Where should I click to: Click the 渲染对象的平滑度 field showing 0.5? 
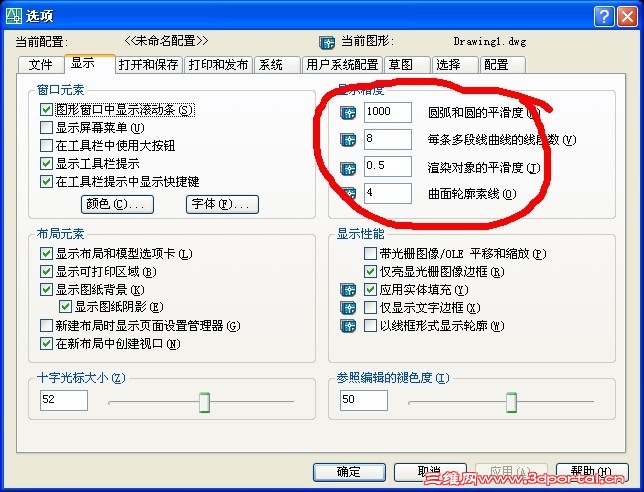pos(388,166)
